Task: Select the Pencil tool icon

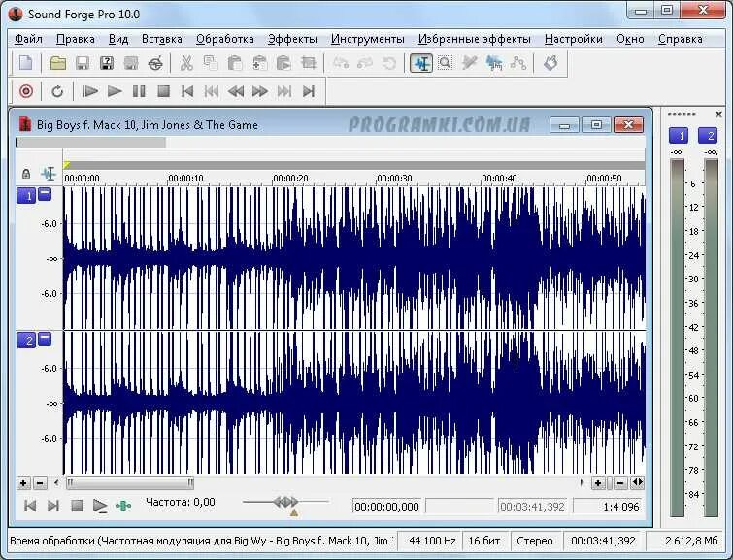Action: (469, 63)
